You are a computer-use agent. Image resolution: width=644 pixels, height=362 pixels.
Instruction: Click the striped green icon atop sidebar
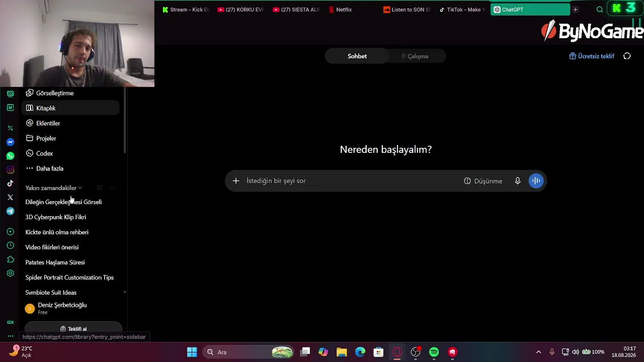(x=10, y=94)
